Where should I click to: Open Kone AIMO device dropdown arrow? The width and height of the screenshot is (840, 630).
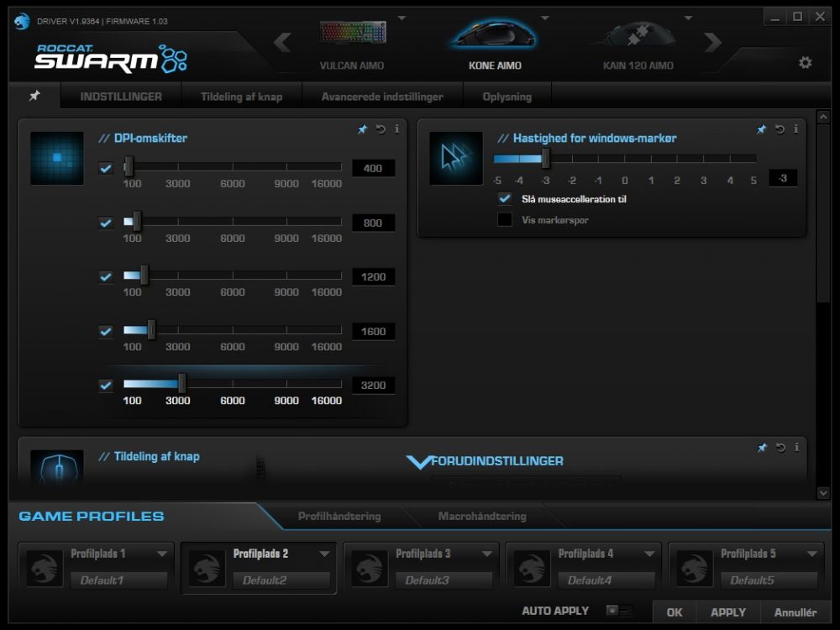coord(545,18)
